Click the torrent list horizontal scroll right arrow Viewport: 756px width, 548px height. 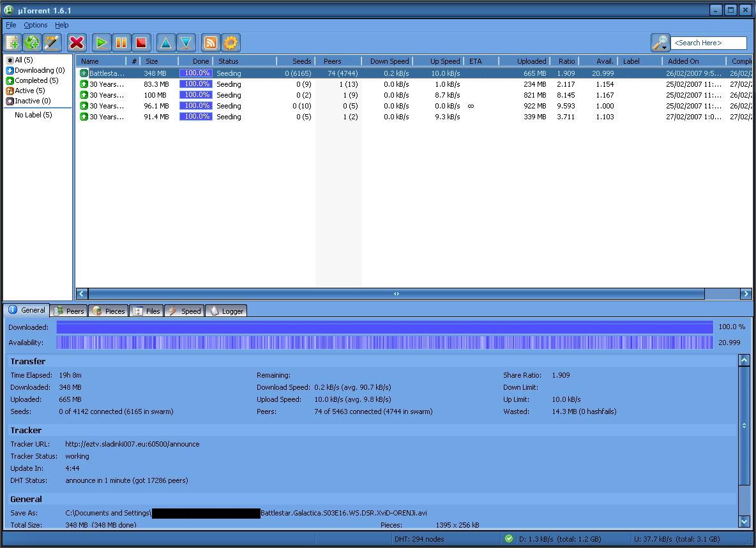746,293
